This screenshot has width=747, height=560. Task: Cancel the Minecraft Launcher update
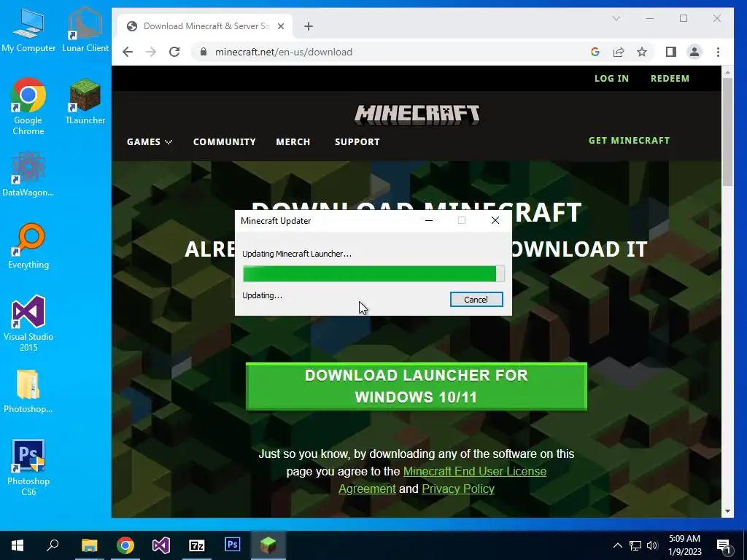coord(476,300)
